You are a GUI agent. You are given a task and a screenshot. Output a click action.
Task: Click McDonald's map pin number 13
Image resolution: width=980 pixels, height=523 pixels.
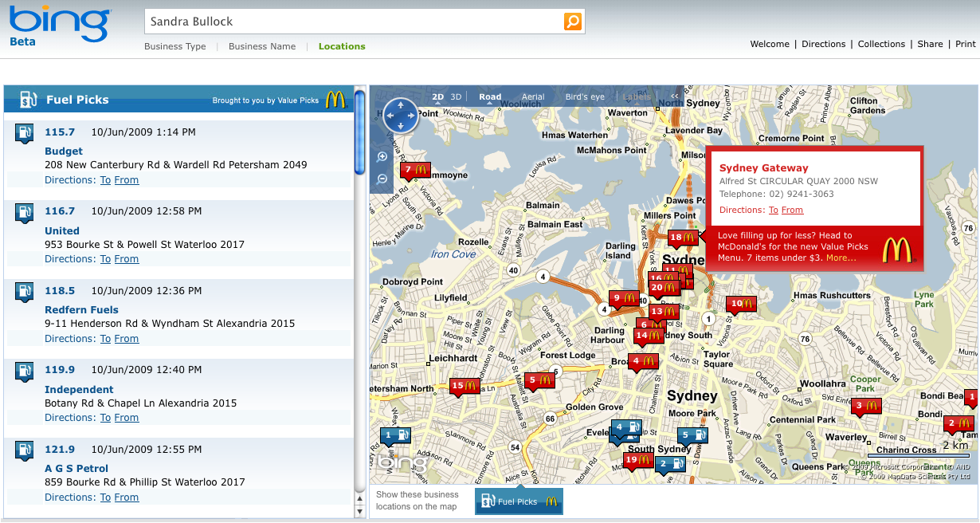[664, 312]
